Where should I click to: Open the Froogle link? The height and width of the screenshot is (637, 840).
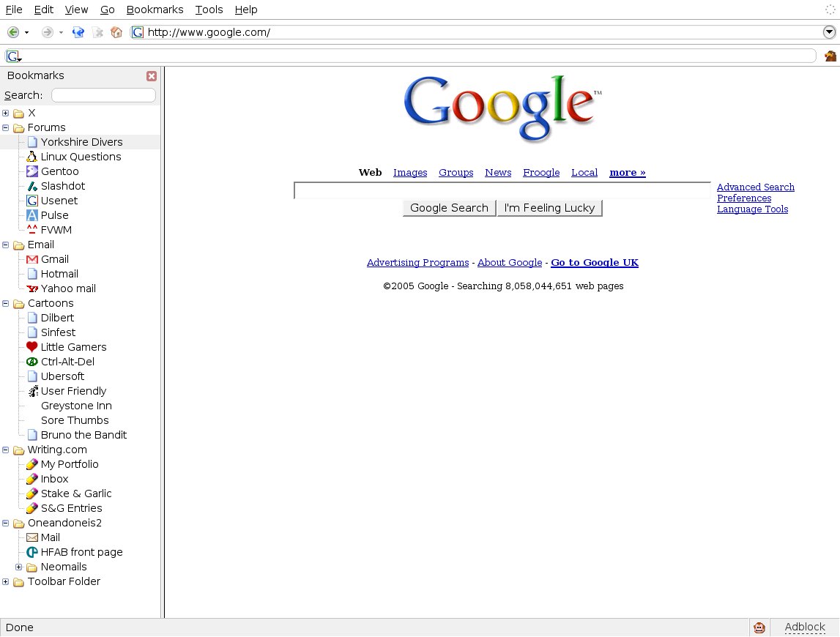point(541,173)
